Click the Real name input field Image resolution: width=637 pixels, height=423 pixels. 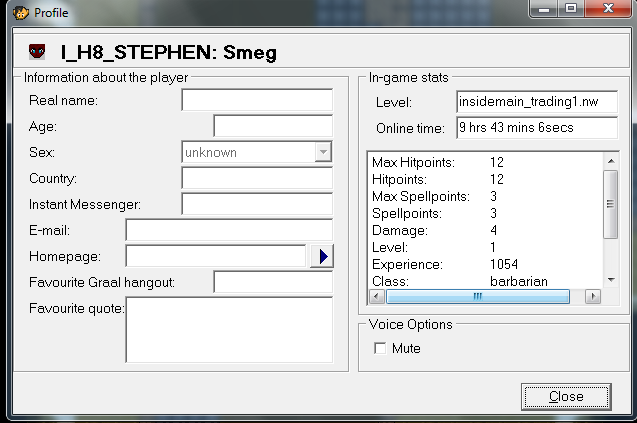coord(257,100)
